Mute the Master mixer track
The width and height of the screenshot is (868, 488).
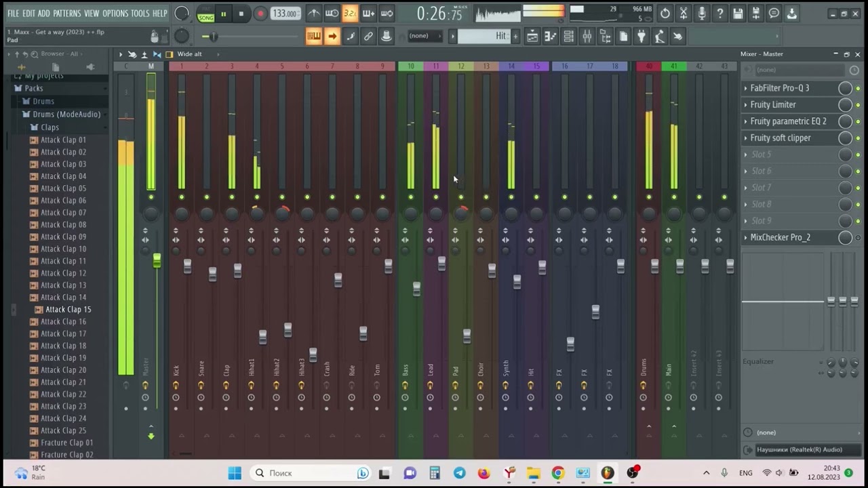tap(151, 197)
